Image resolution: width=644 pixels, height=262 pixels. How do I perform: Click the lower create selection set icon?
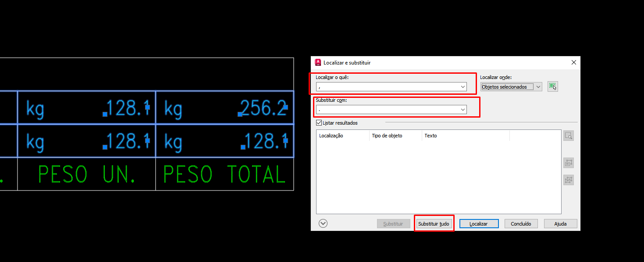568,180
